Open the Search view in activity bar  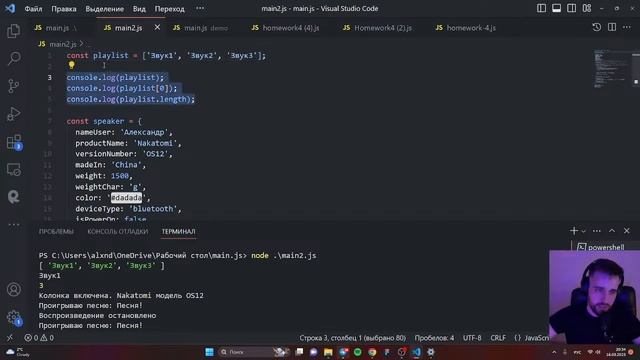coord(13,58)
